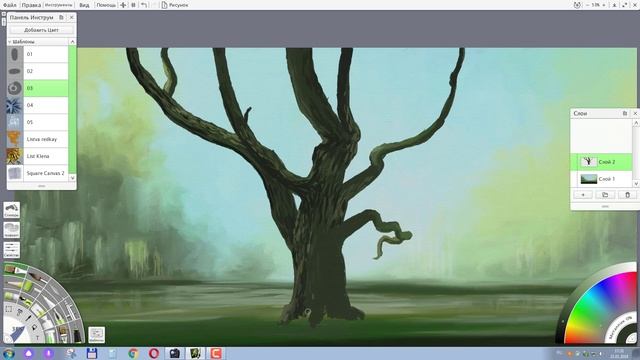Open the Правка menu

coord(31,5)
